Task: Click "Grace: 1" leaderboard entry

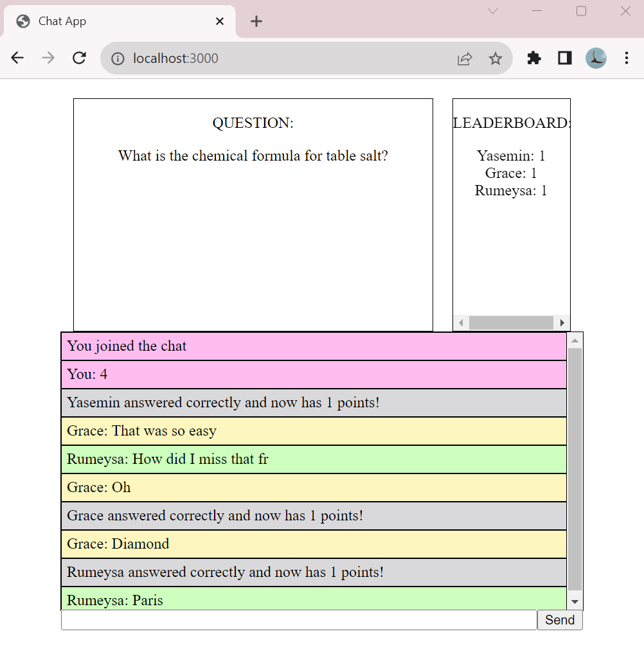Action: click(x=511, y=173)
